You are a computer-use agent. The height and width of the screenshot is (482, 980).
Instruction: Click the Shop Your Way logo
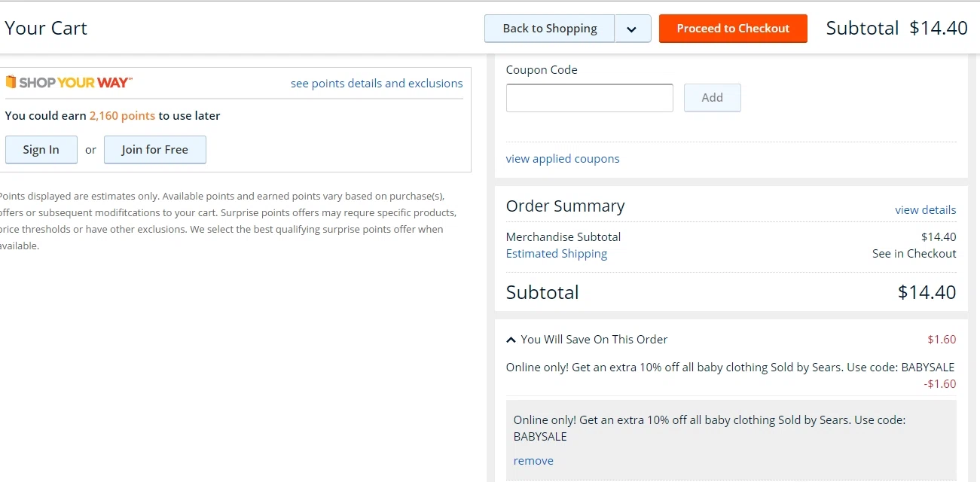coord(69,83)
